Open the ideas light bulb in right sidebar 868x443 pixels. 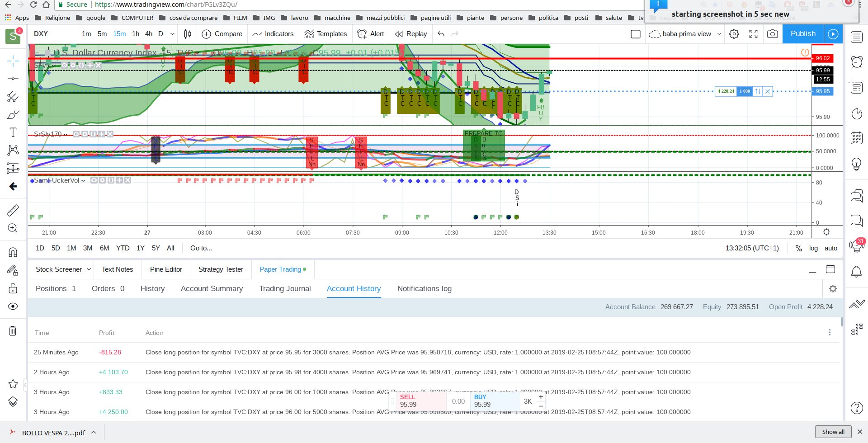pyautogui.click(x=857, y=164)
